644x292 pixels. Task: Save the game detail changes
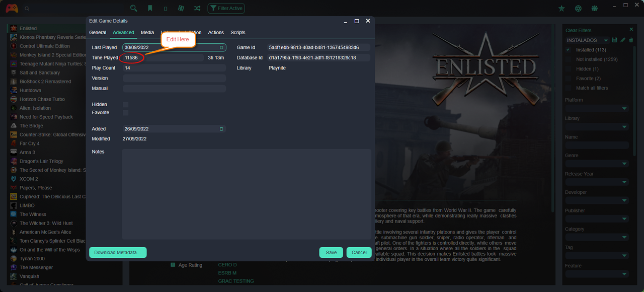[331, 252]
